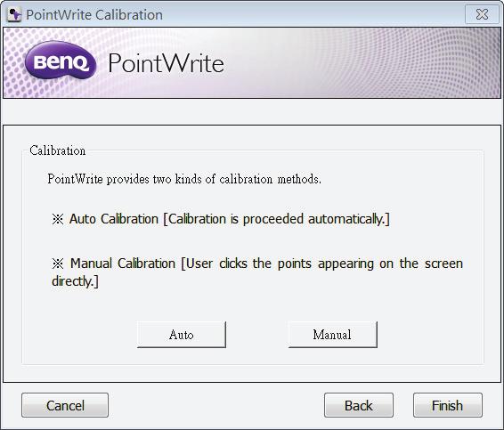Click Finish to complete setup
The width and height of the screenshot is (504, 430).
point(447,405)
